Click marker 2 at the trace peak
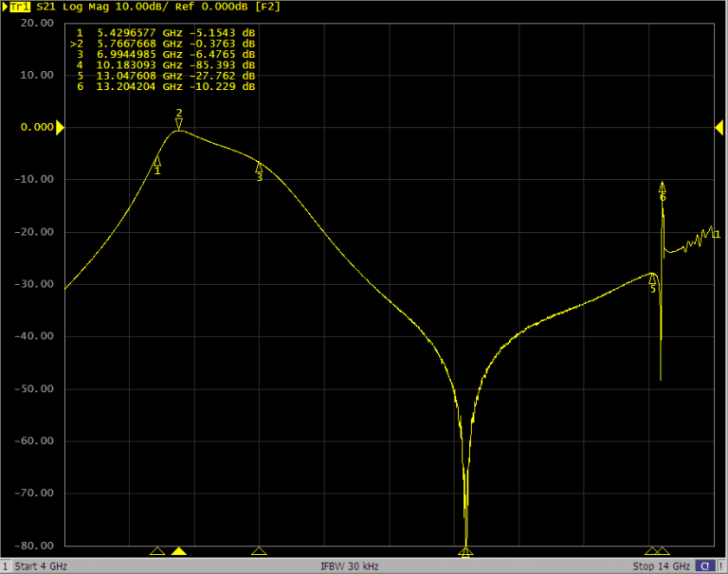 click(x=178, y=123)
